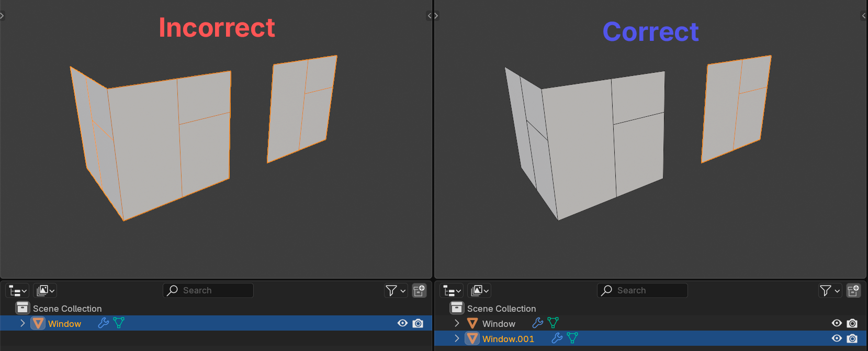Image resolution: width=868 pixels, height=351 pixels.
Task: Click Window object icon in right outliner
Action: click(x=472, y=323)
